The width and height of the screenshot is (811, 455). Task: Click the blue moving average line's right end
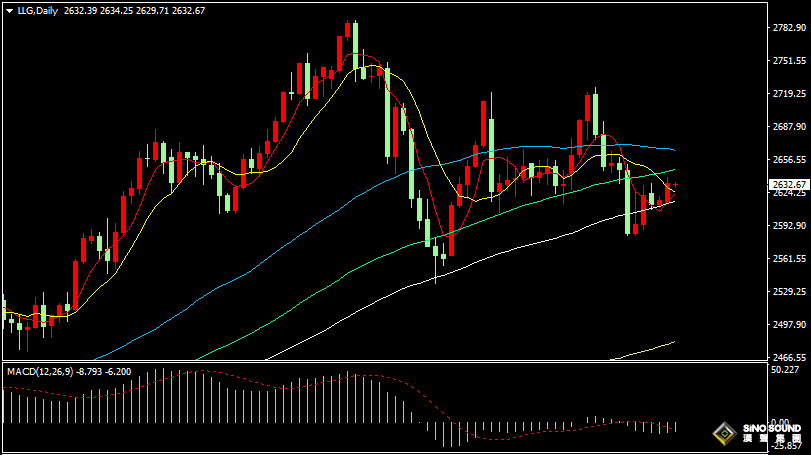click(672, 149)
